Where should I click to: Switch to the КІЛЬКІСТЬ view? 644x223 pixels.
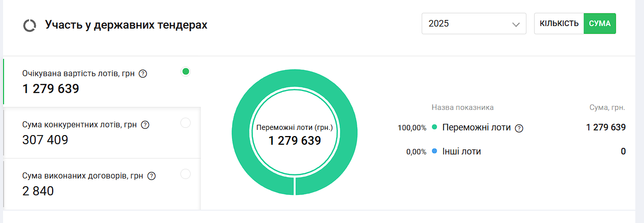[x=559, y=24]
